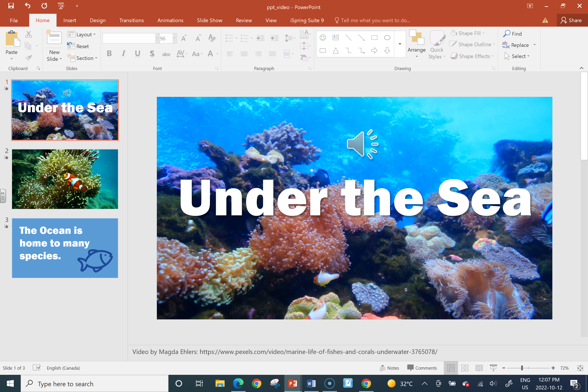Switch to Slide Sorter view
The width and height of the screenshot is (588, 392).
pyautogui.click(x=465, y=368)
